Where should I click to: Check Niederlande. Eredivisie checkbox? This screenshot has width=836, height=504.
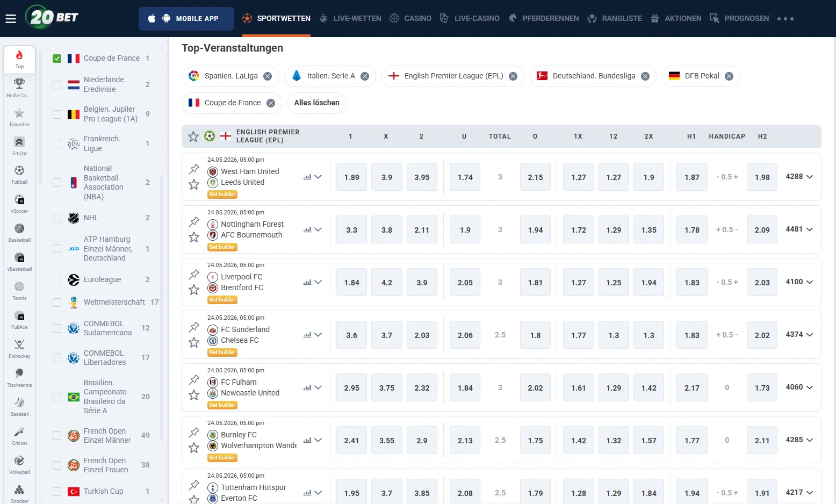tap(57, 85)
